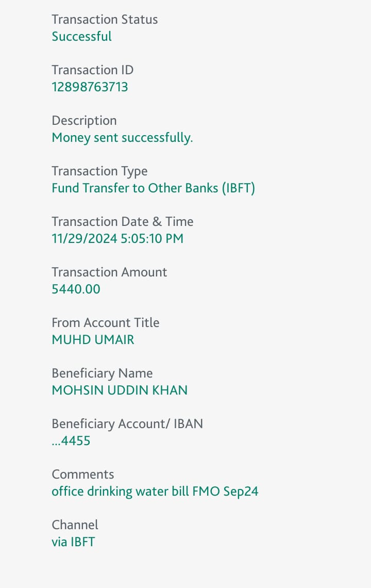Viewport: 371px width, 588px height.
Task: Tap the amount value 5440.00
Action: 76,289
